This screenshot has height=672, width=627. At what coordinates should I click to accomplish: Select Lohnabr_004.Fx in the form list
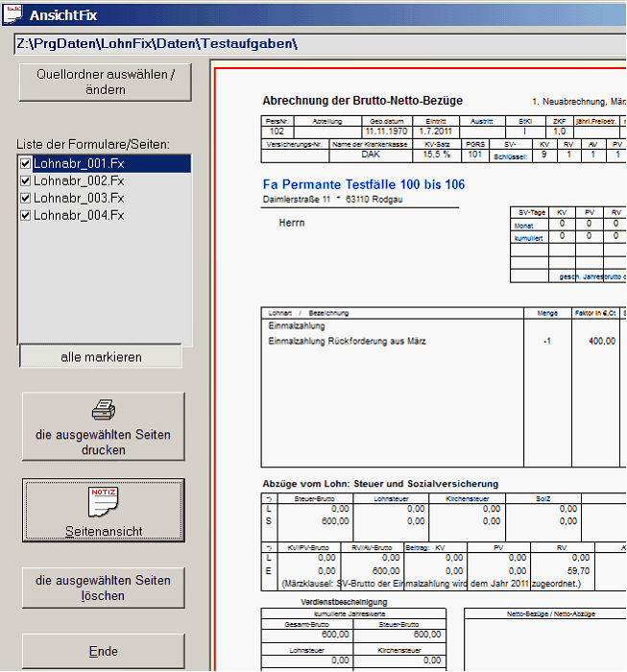pyautogui.click(x=79, y=215)
